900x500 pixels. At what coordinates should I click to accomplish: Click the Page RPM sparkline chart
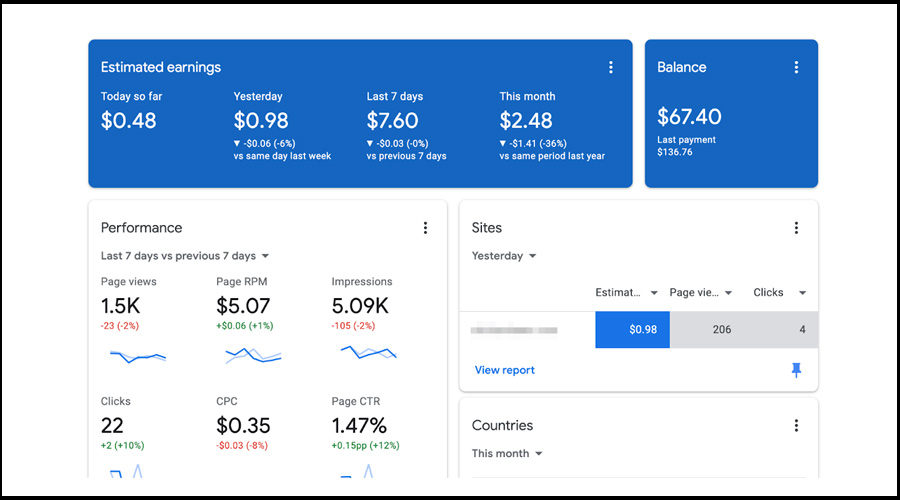(x=252, y=354)
